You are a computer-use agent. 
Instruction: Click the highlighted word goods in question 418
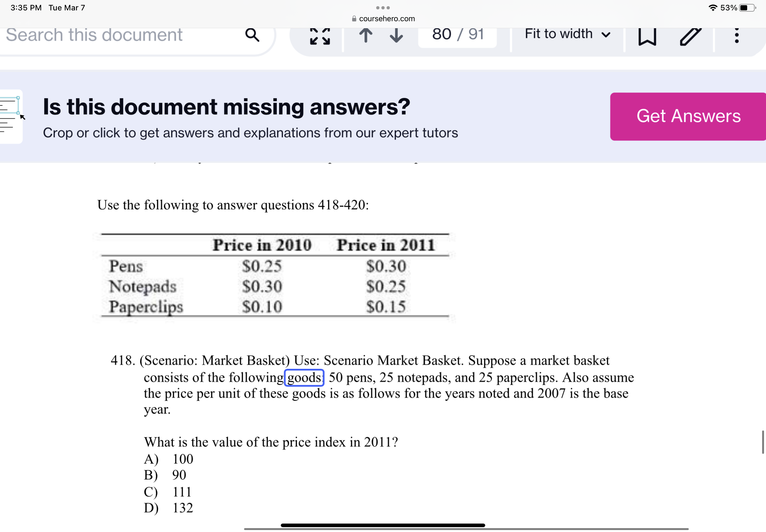click(x=304, y=378)
